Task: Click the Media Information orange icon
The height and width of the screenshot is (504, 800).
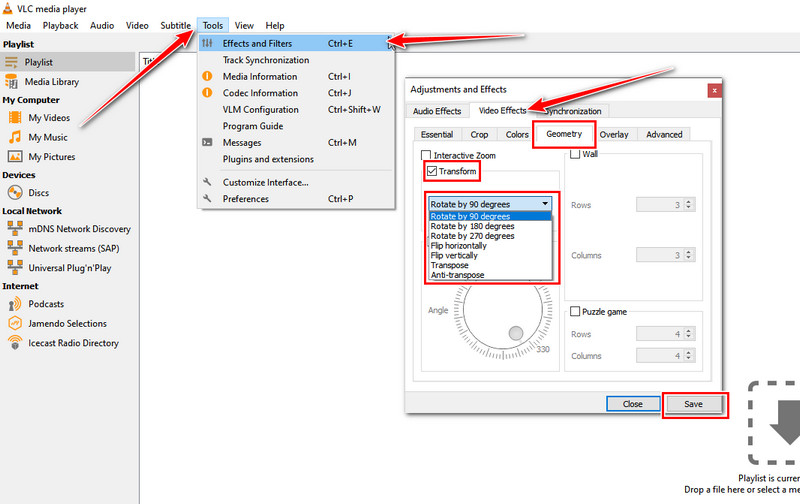Action: pos(207,76)
